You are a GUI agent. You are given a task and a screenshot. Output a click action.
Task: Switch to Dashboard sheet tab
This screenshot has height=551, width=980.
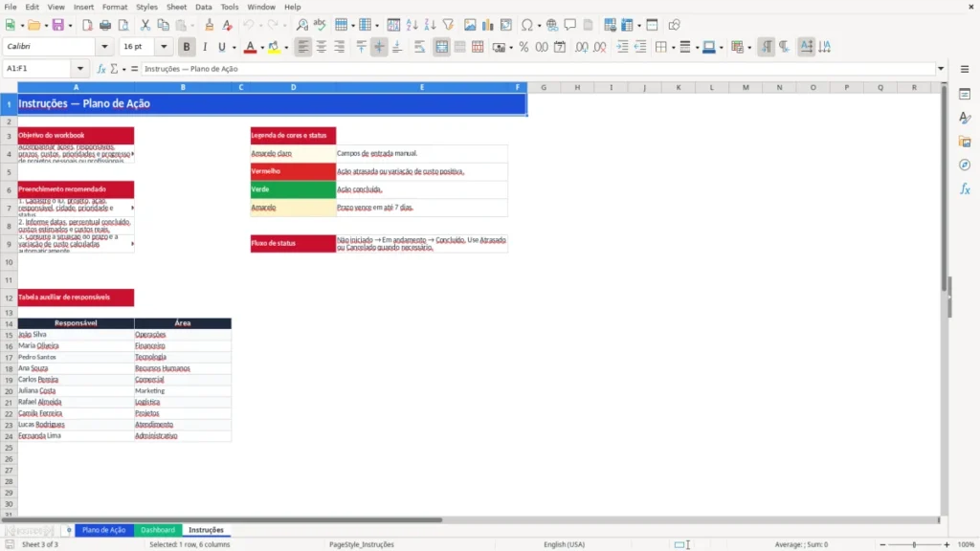[158, 530]
